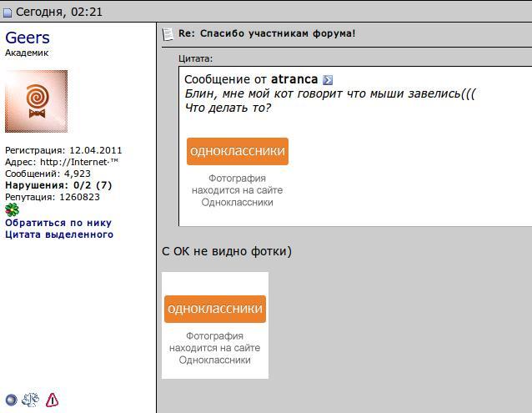The width and height of the screenshot is (532, 413).
Task: Click the atranca name in the quote
Action: point(294,79)
